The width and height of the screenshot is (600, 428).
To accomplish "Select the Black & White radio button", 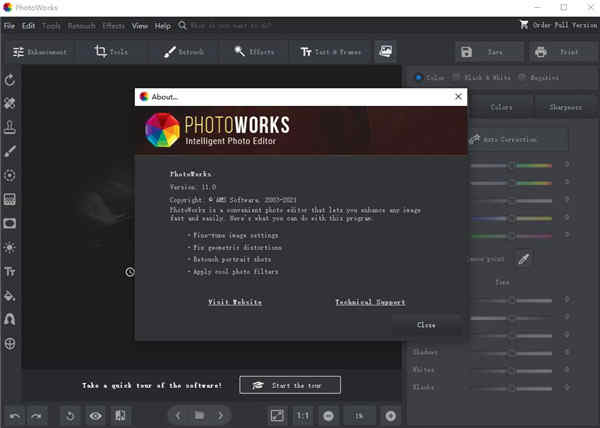I will (x=455, y=77).
